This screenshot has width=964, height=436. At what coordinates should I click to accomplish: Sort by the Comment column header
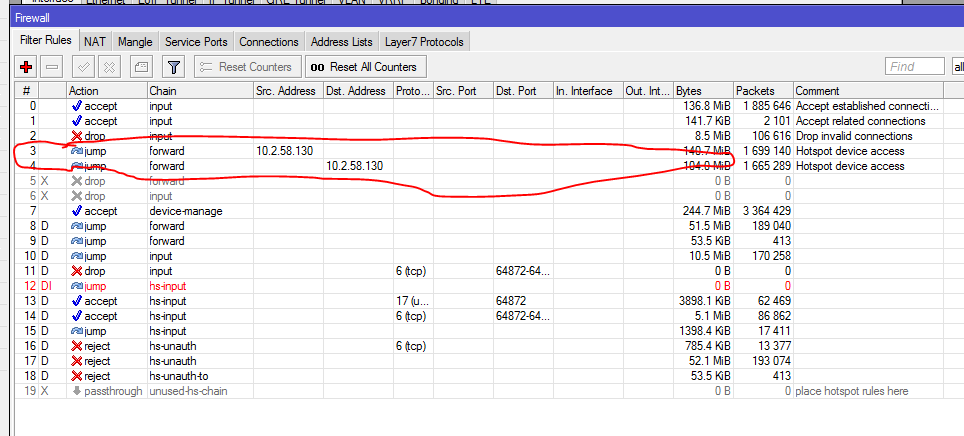[x=869, y=91]
